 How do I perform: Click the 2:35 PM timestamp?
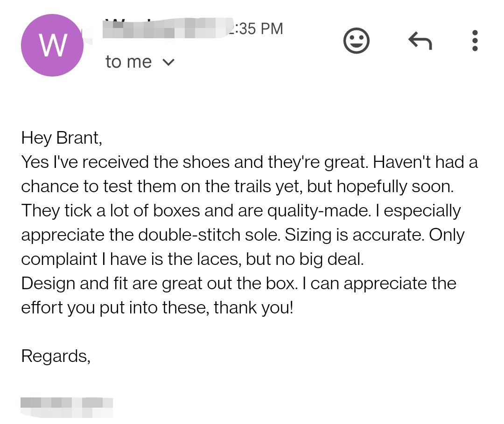[257, 29]
